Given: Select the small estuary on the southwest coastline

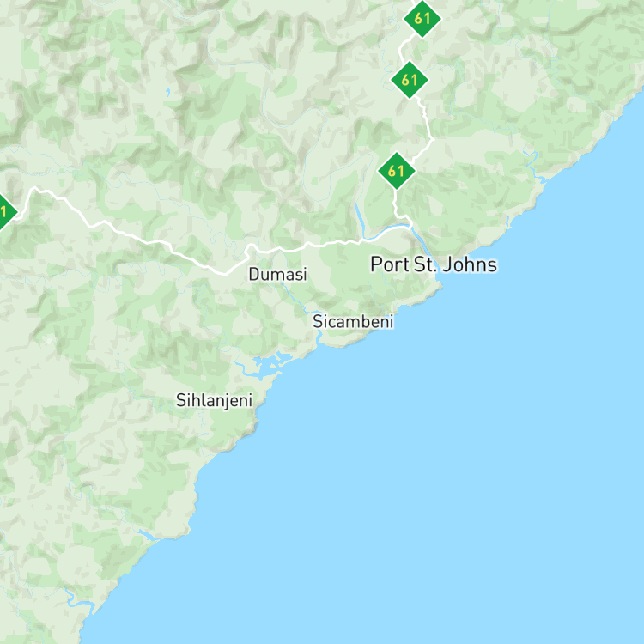Looking at the screenshot, I should [x=148, y=535].
